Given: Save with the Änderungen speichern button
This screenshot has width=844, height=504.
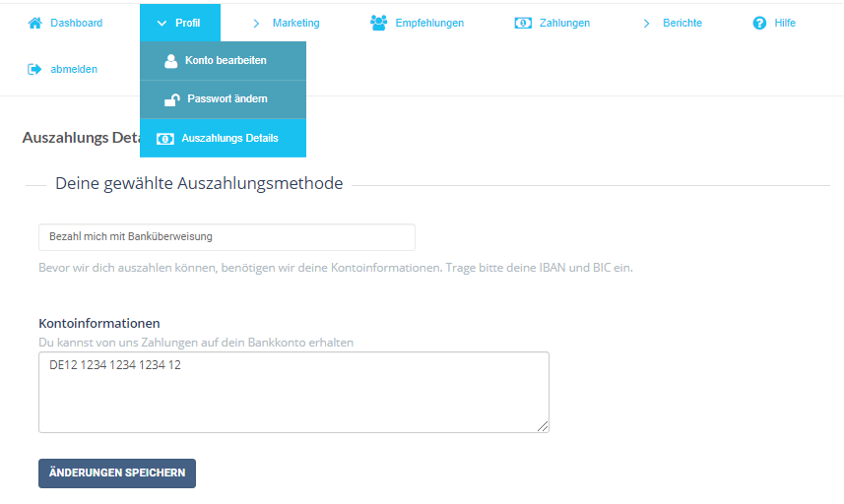Looking at the screenshot, I should pyautogui.click(x=117, y=473).
